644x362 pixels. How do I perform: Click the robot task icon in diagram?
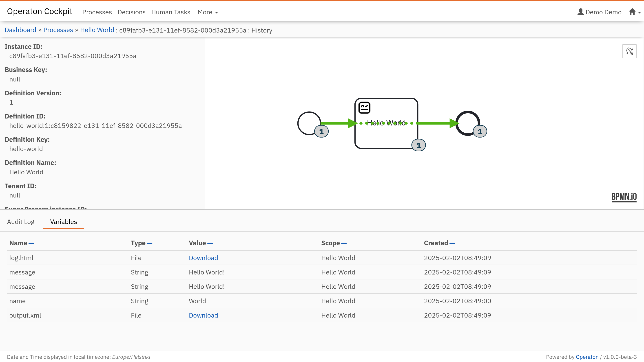point(364,108)
